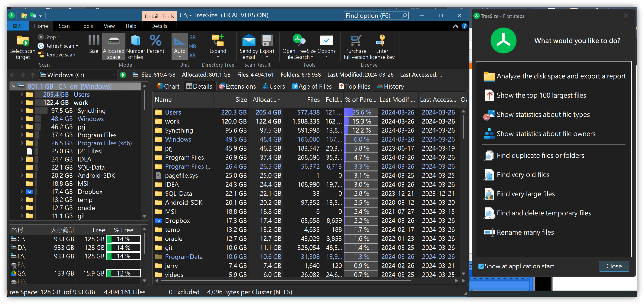
Task: Toggle KB unit option
Action: pyautogui.click(x=192, y=55)
